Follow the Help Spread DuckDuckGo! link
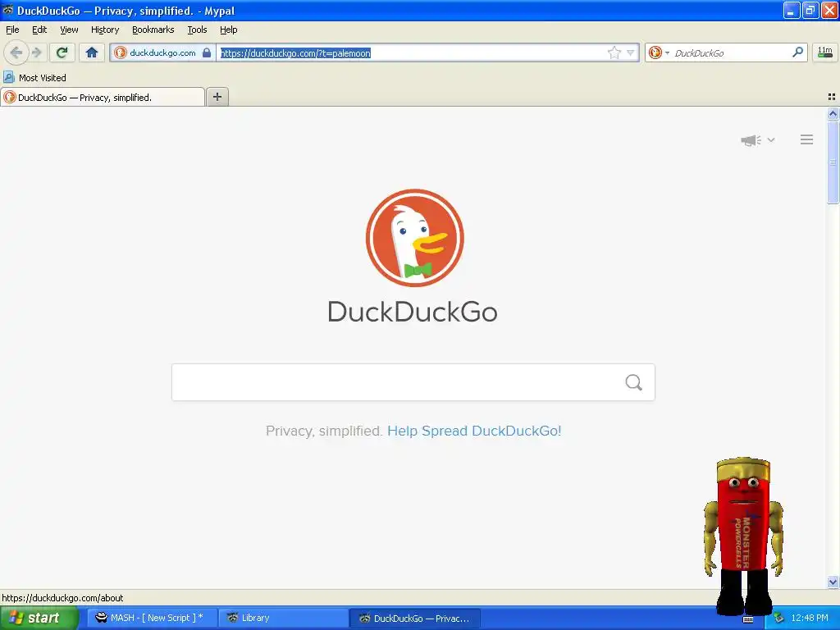This screenshot has height=630, width=840. [474, 431]
